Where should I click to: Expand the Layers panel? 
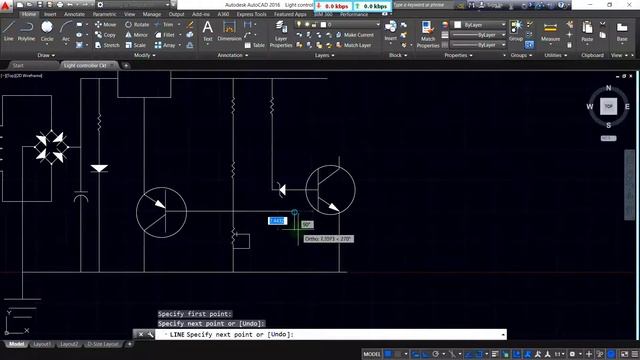click(x=324, y=55)
